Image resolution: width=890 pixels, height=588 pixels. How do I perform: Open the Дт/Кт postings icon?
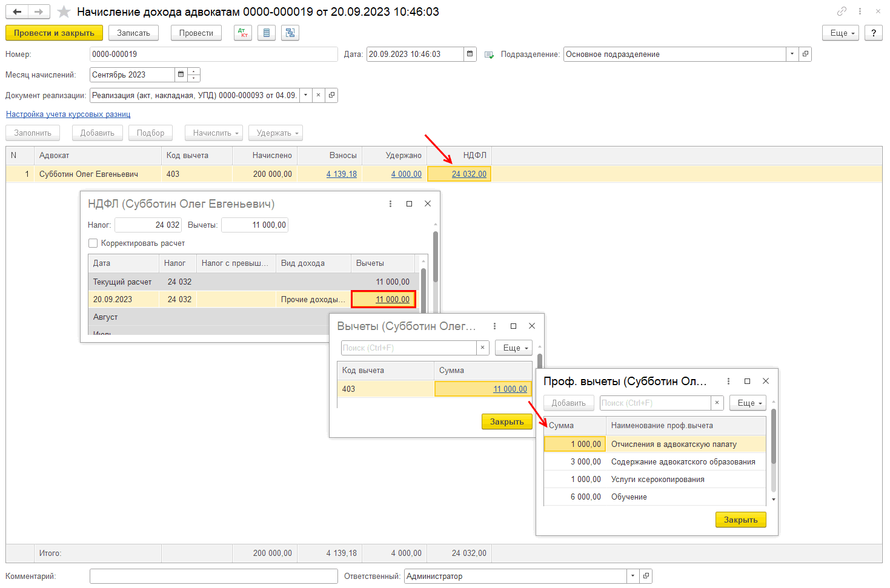(x=243, y=33)
